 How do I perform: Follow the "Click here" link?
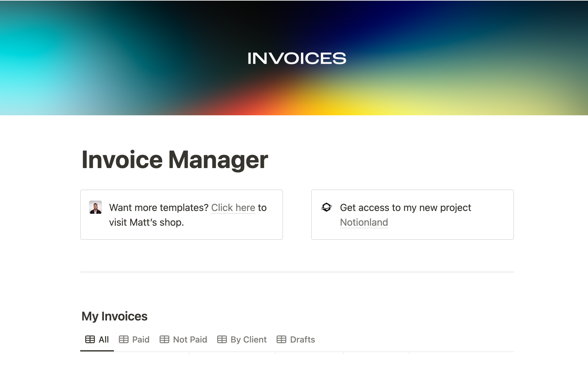coord(233,208)
